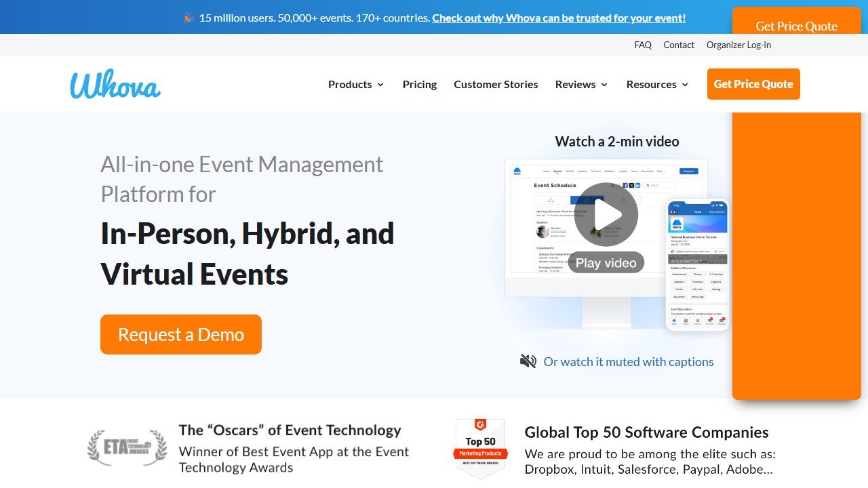868x488 pixels.
Task: Click 'All-in-one Event Management Platform for' text
Action: [242, 179]
